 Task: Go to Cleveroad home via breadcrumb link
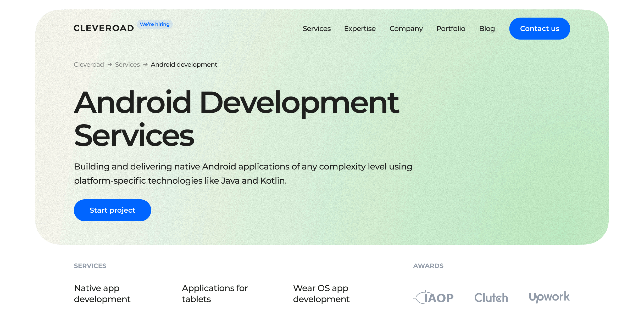tap(88, 64)
